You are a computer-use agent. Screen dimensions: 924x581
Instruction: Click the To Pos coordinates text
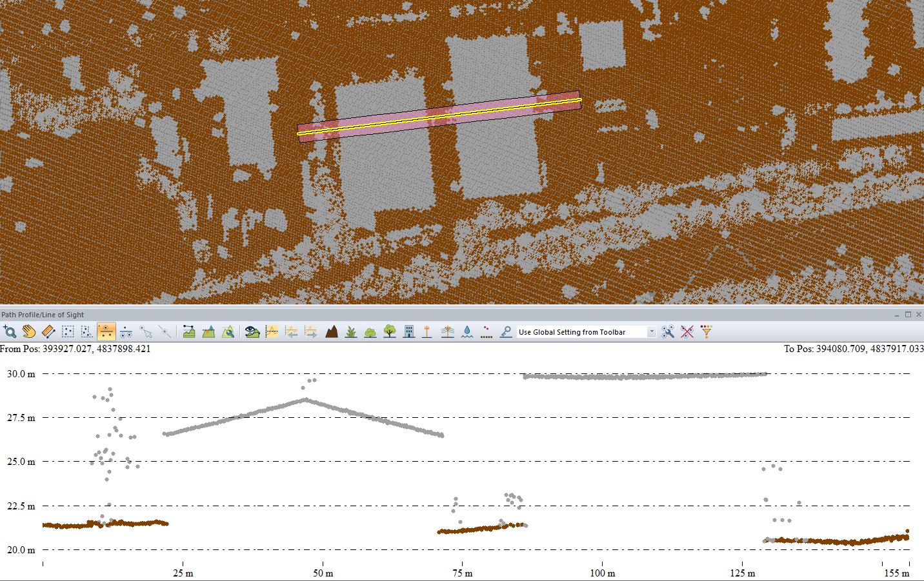854,349
